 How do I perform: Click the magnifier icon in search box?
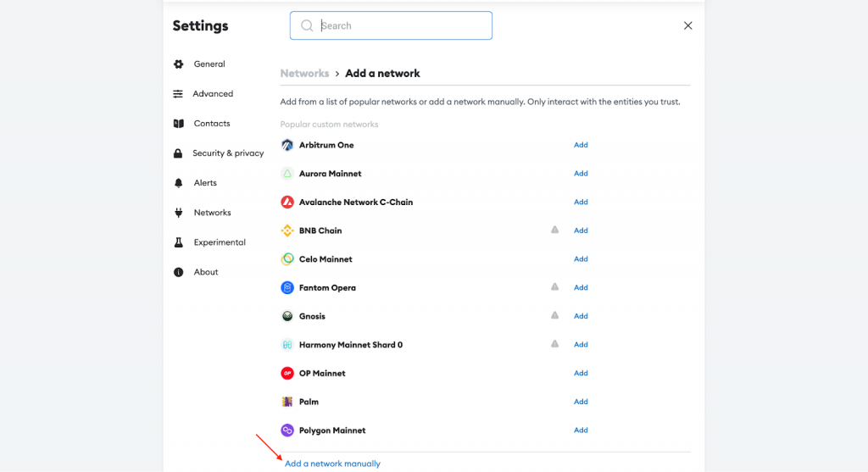(307, 25)
